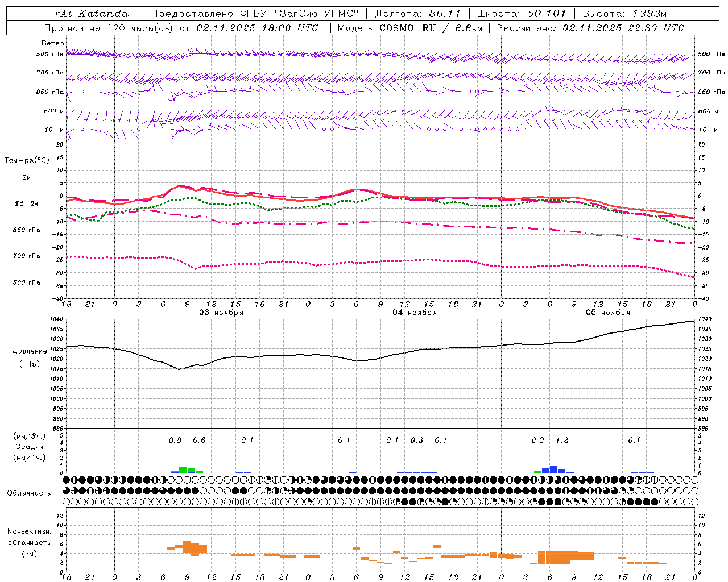Screen dimensions: 728x582
Task: Click the 'Облачность' cloudiness label
Action: tap(29, 493)
